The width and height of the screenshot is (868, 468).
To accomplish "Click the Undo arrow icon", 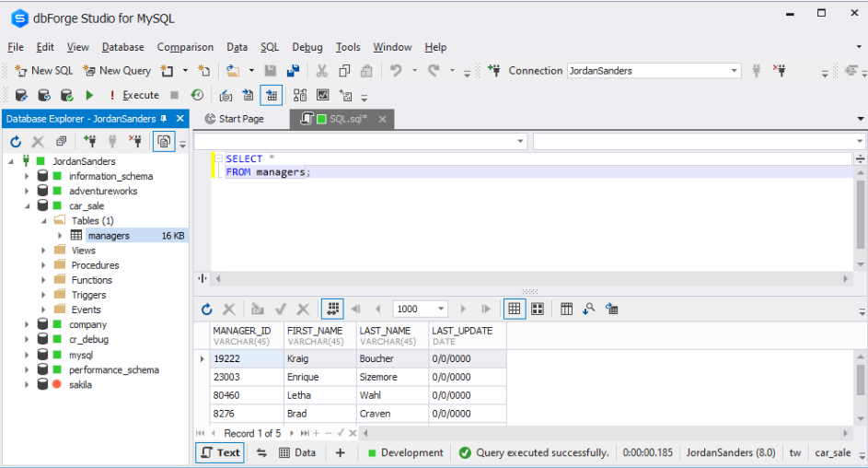I will point(396,71).
